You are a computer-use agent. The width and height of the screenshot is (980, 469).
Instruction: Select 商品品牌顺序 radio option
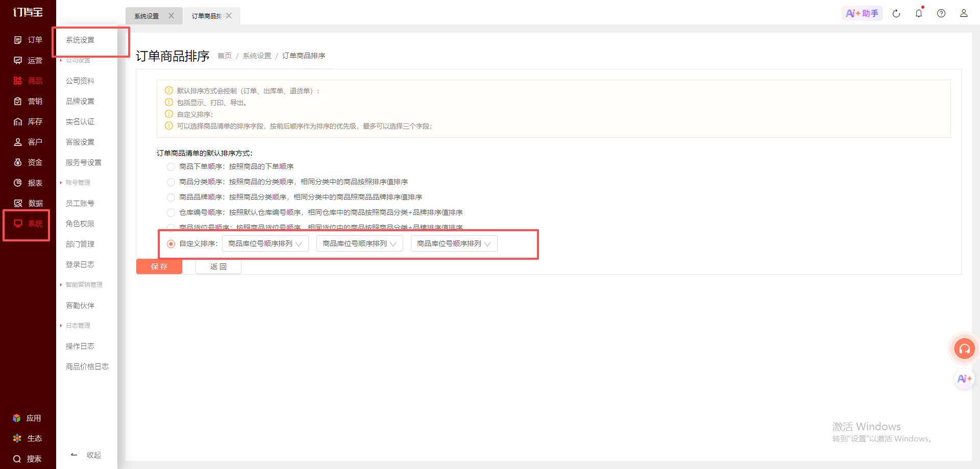point(171,198)
